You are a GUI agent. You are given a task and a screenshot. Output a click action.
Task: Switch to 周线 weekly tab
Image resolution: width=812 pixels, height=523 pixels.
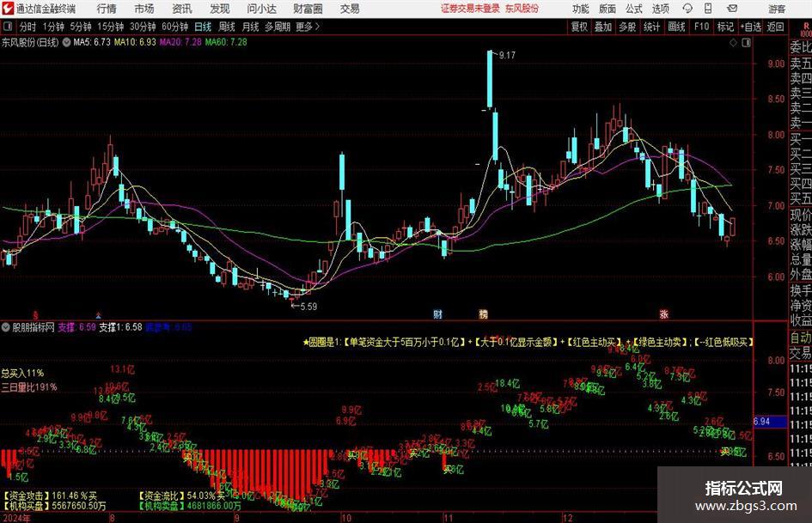coord(227,27)
